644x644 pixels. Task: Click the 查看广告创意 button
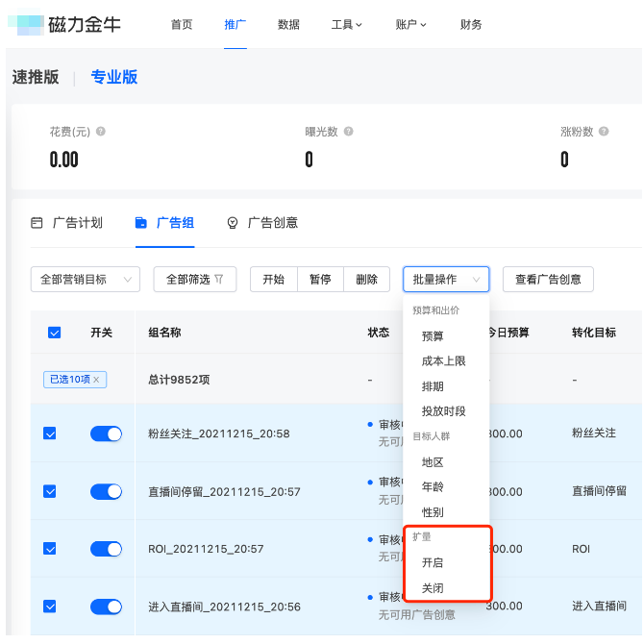548,280
